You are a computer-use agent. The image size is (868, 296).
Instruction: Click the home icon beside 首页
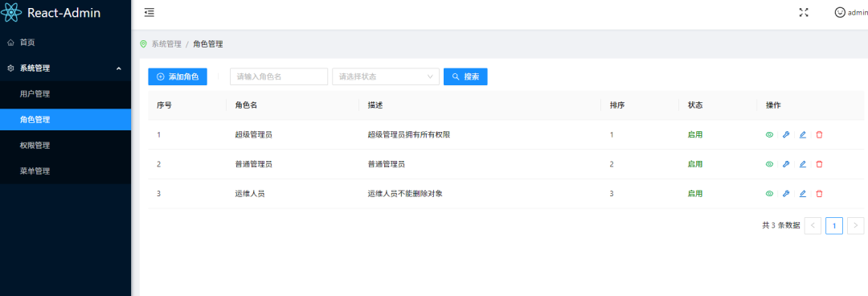[11, 42]
